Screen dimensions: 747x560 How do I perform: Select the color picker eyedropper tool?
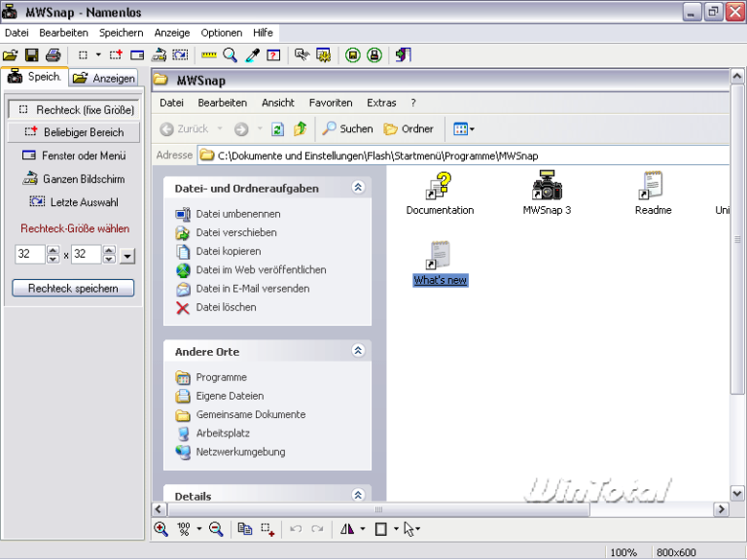click(252, 55)
